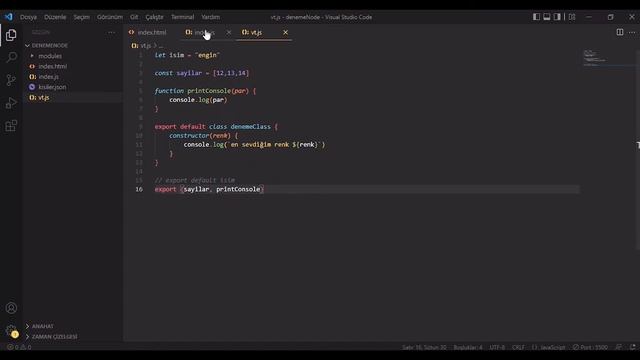This screenshot has height=360, width=640.
Task: Open the Run and Debug view
Action: [x=11, y=102]
